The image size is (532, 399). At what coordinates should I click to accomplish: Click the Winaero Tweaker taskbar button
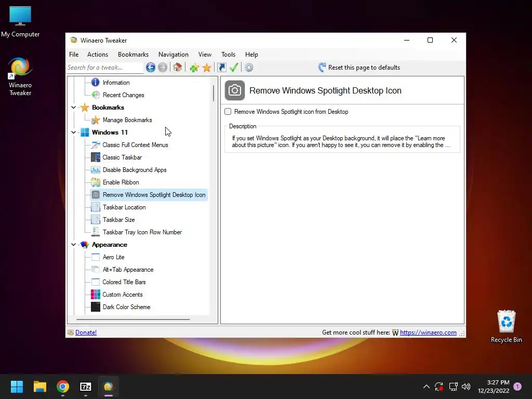109,387
